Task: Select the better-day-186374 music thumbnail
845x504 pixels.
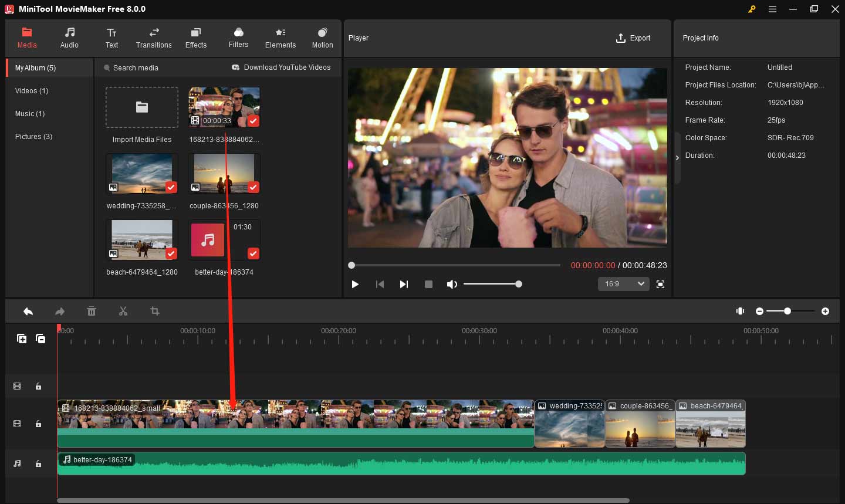Action: tap(224, 240)
